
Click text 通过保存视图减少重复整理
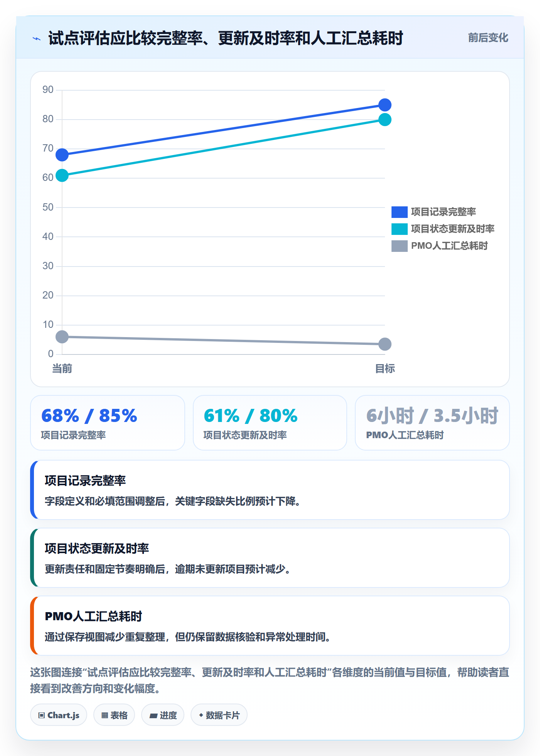105,637
